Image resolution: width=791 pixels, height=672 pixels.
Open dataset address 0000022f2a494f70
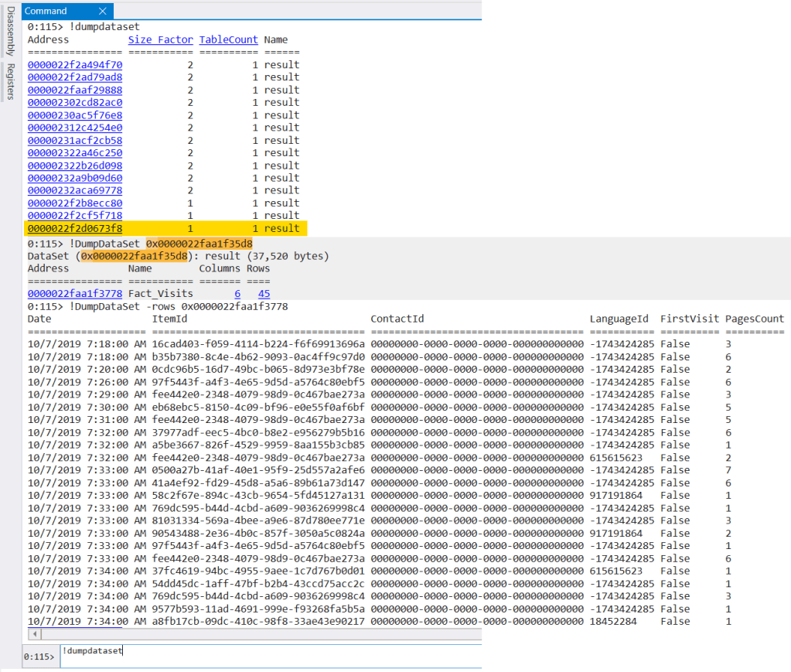75,65
